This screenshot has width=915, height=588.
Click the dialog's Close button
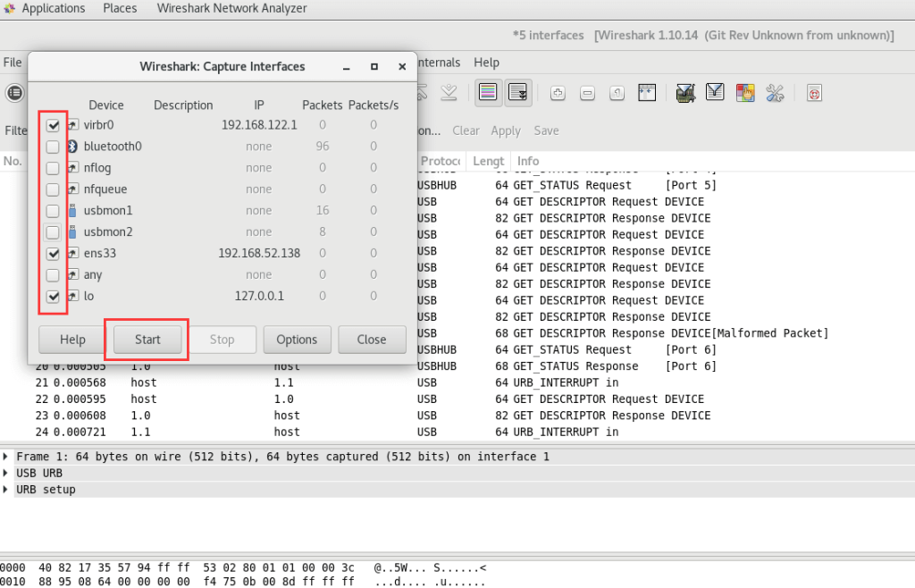(x=372, y=340)
